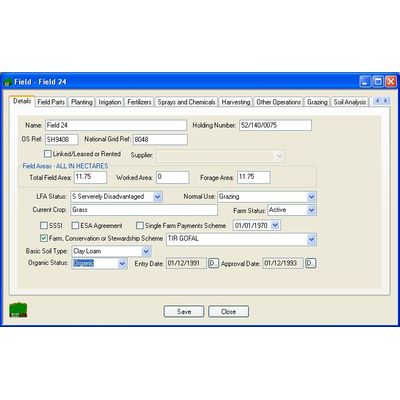
Task: Open the Basic Soil Type dropdown
Action: pos(146,251)
